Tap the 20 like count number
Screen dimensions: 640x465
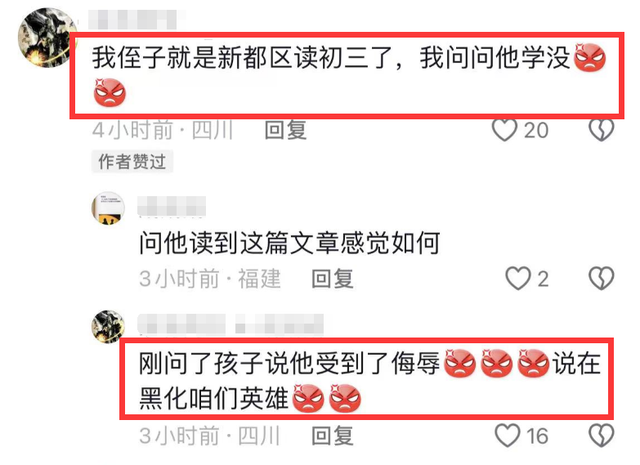(536, 131)
